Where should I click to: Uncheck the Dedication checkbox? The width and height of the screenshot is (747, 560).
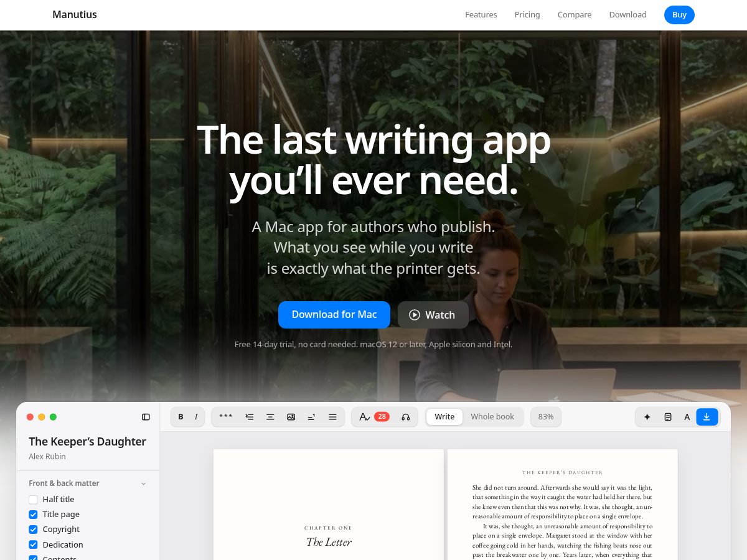(x=33, y=544)
